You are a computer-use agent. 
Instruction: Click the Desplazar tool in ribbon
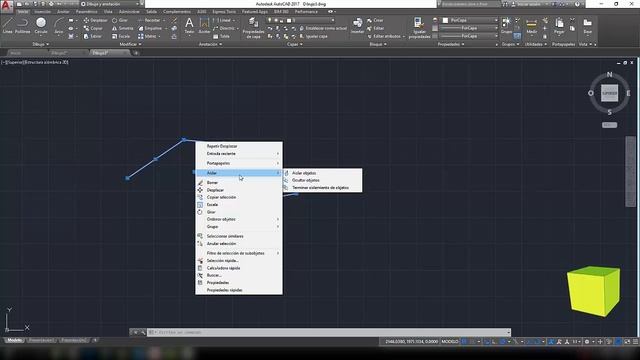pyautogui.click(x=96, y=20)
